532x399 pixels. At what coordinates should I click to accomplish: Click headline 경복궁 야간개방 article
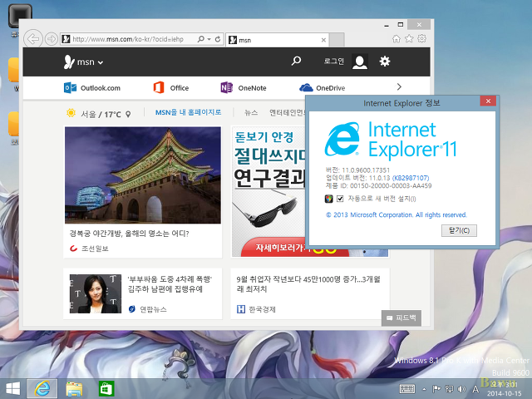(130, 234)
